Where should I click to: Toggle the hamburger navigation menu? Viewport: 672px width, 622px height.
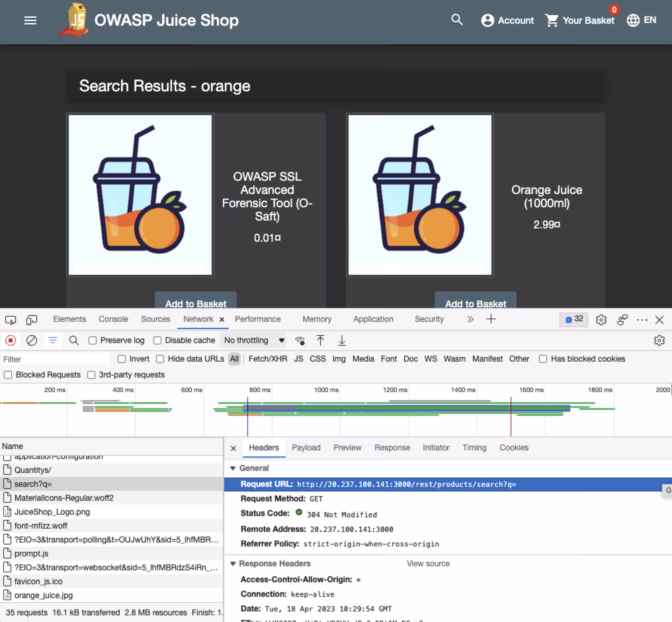click(x=30, y=20)
